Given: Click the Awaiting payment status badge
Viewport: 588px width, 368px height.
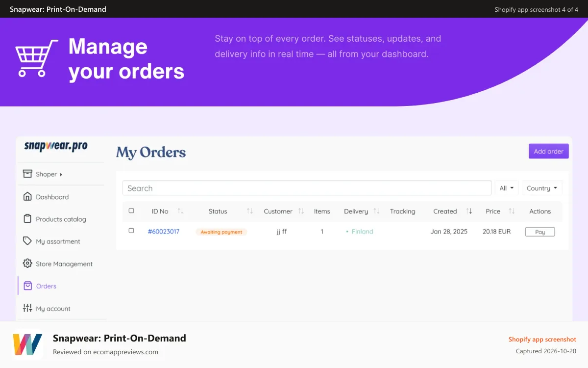Looking at the screenshot, I should pyautogui.click(x=221, y=232).
